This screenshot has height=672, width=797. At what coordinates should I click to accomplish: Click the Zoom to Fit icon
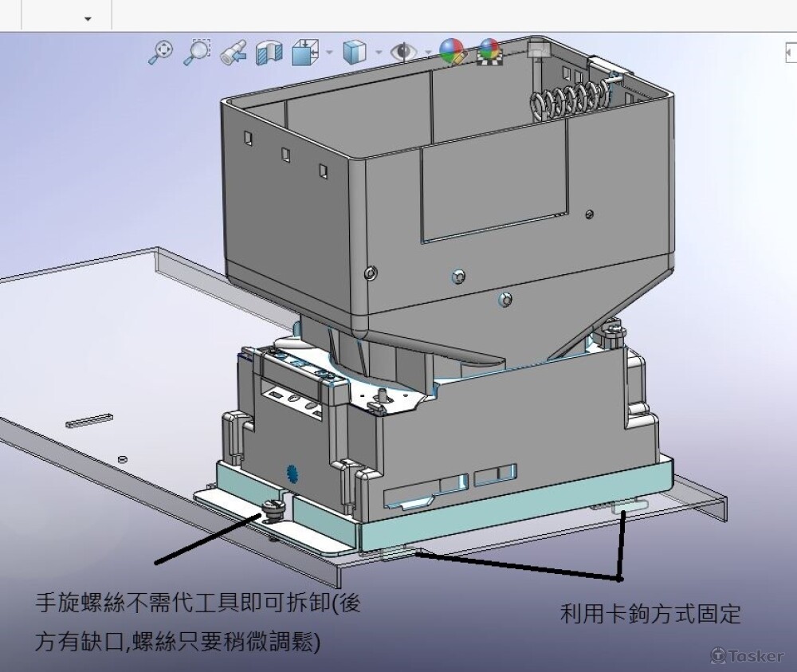(x=161, y=52)
